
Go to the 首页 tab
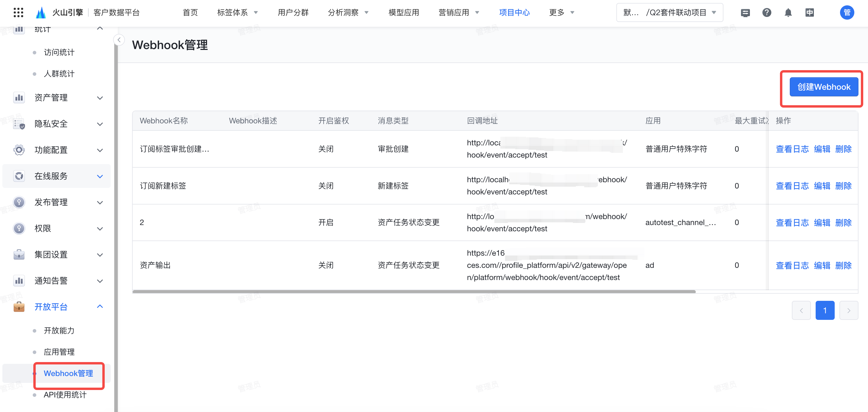(x=190, y=12)
